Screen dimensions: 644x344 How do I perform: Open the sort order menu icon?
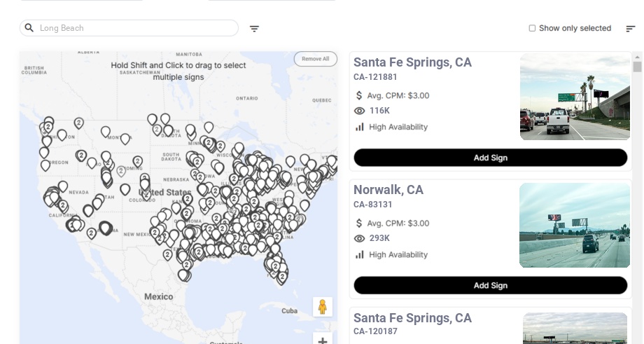[630, 29]
